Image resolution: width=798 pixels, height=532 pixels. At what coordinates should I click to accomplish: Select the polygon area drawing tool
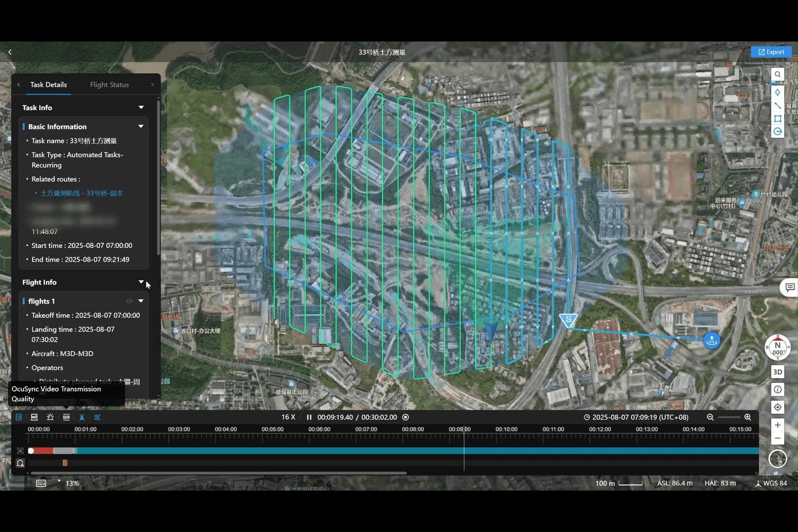pos(777,119)
